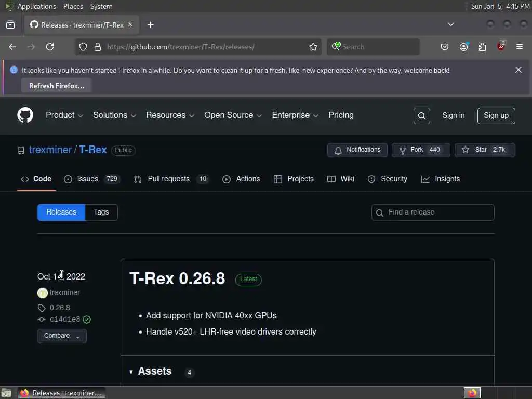This screenshot has width=532, height=399.
Task: Expand the Enterprise menu
Action: (295, 115)
